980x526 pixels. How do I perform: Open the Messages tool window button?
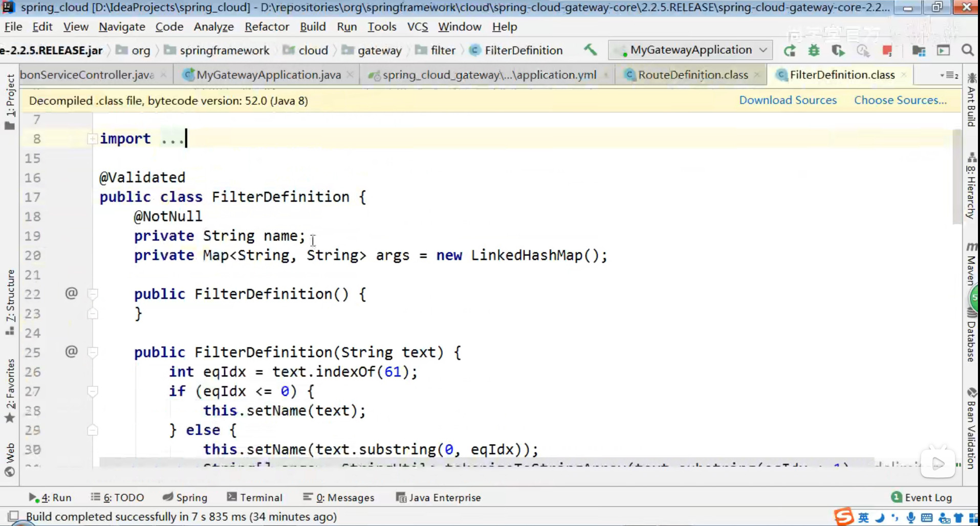(339, 497)
